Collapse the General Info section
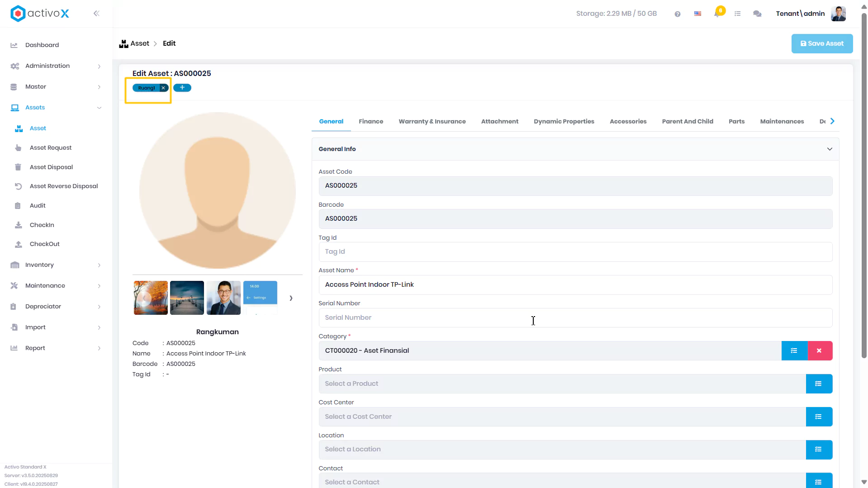The height and width of the screenshot is (488, 868). [x=830, y=149]
